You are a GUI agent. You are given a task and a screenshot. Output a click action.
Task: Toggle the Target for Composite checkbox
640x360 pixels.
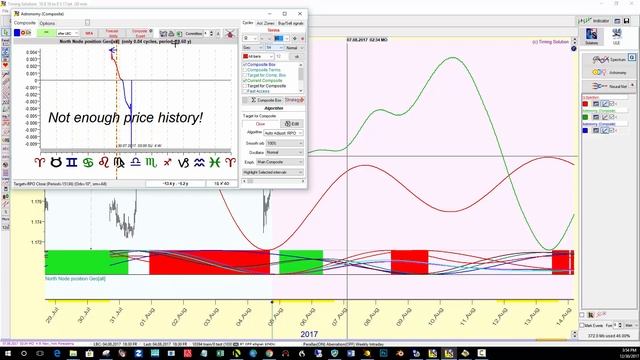point(245,86)
